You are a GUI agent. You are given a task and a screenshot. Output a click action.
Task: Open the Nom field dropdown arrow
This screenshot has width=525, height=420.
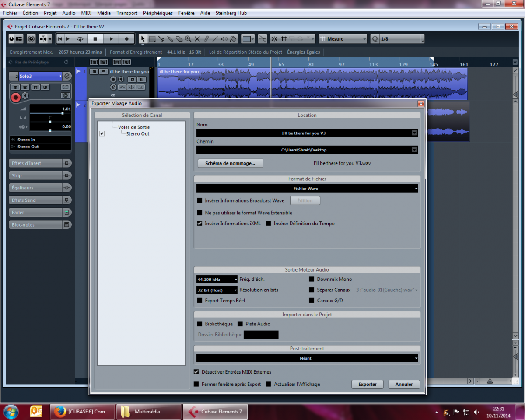[414, 133]
